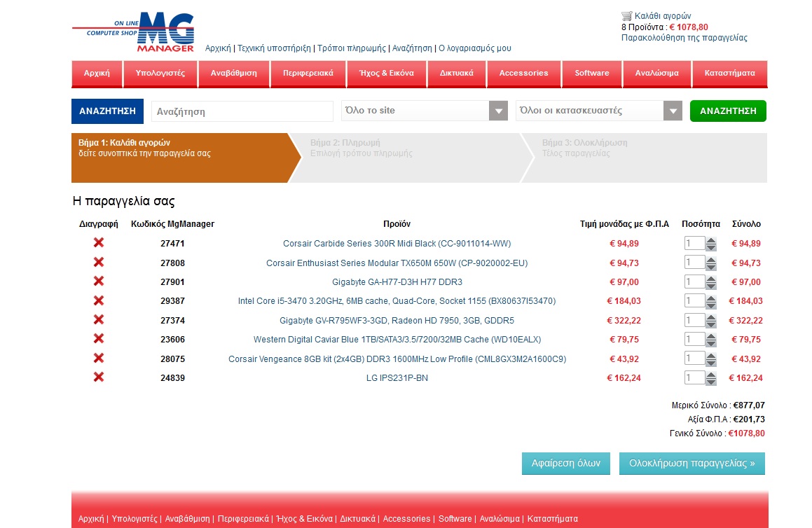Open Intel Core i5-3470 product link
The width and height of the screenshot is (812, 528).
tap(397, 300)
